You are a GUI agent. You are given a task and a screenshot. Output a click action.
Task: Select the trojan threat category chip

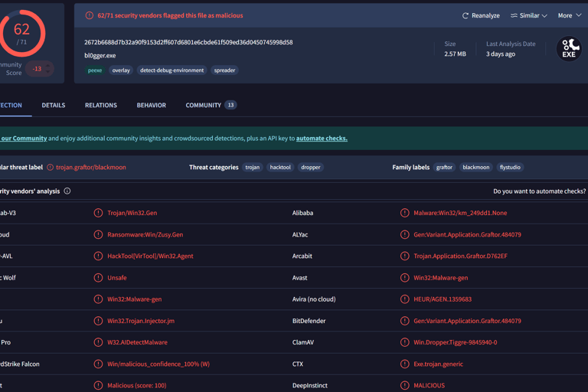tap(253, 168)
